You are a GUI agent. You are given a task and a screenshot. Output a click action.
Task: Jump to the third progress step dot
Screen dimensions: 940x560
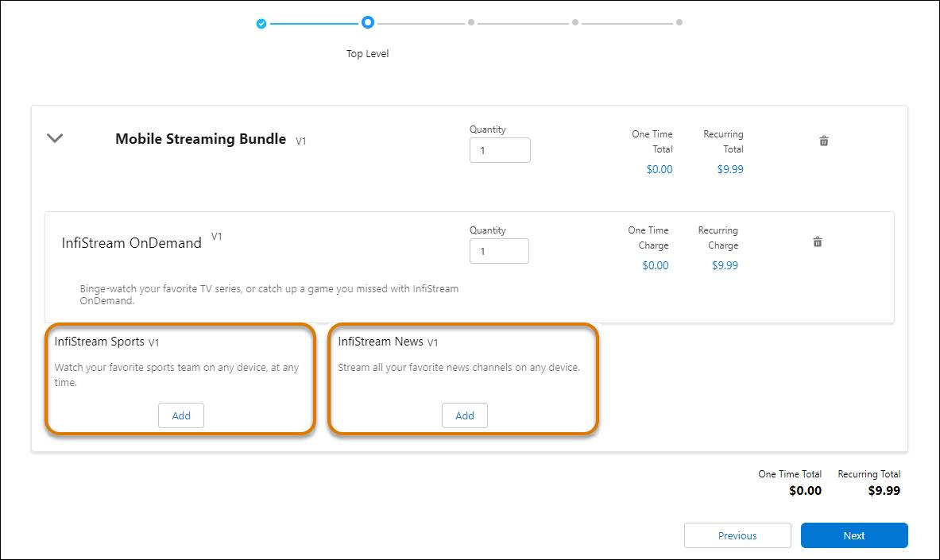pos(471,22)
